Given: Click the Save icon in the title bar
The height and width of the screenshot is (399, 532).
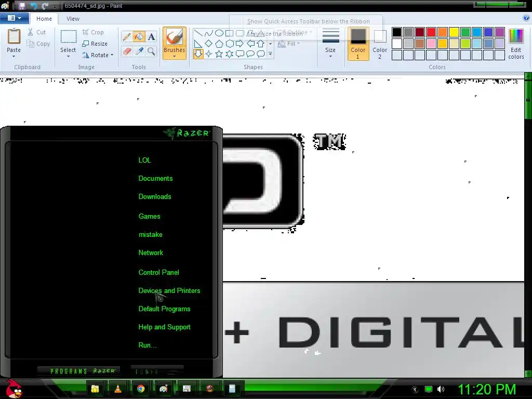Looking at the screenshot, I should (22, 6).
